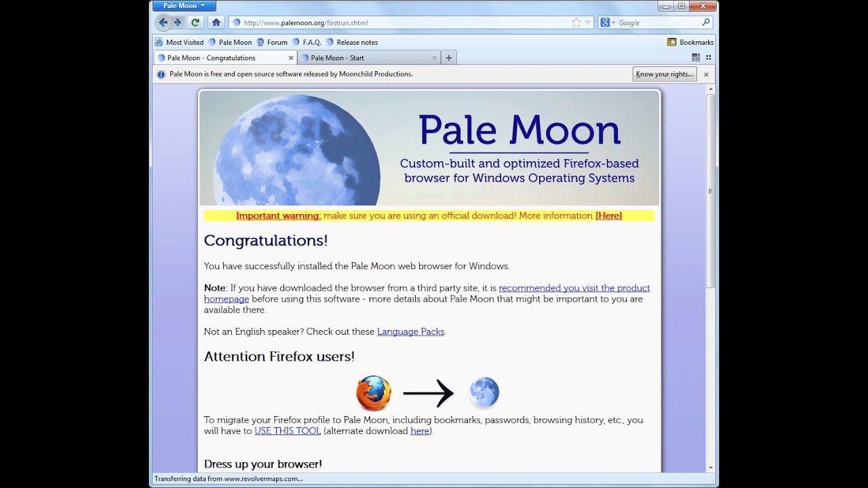This screenshot has width=868, height=488.
Task: Click the Most Visited folder icon
Action: [x=159, y=42]
